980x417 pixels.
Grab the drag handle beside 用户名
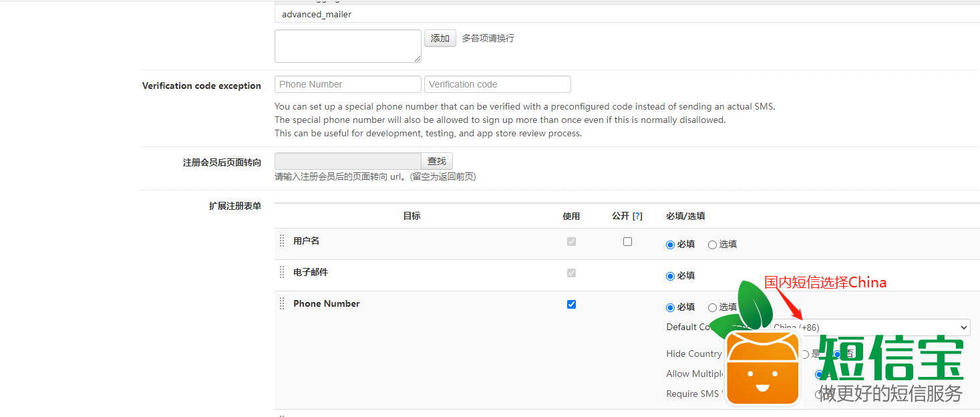282,241
